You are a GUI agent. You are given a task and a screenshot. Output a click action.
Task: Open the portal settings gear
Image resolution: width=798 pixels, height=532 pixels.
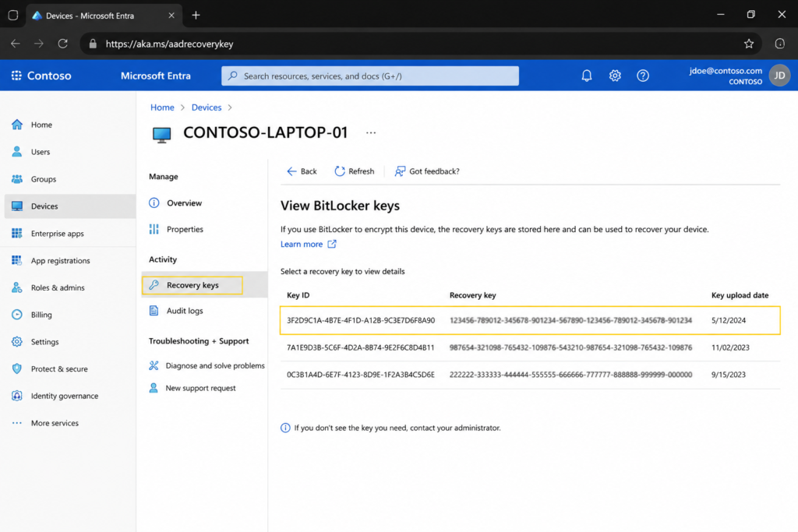[x=615, y=76]
